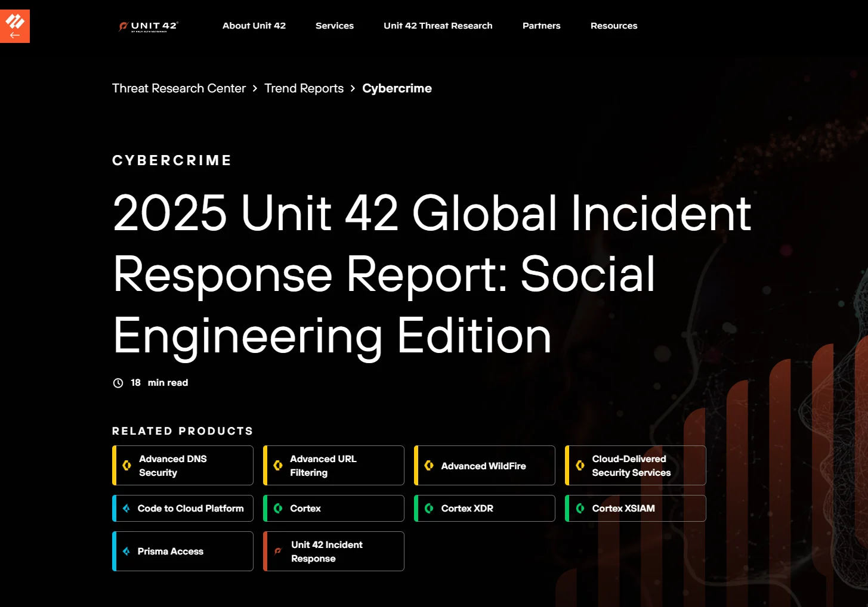Open the Prisma Access product
Screen dimensions: 868x607
[183, 552]
